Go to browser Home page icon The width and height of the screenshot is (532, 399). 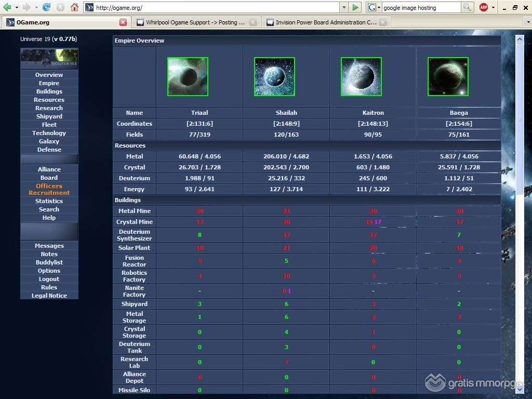(x=74, y=7)
